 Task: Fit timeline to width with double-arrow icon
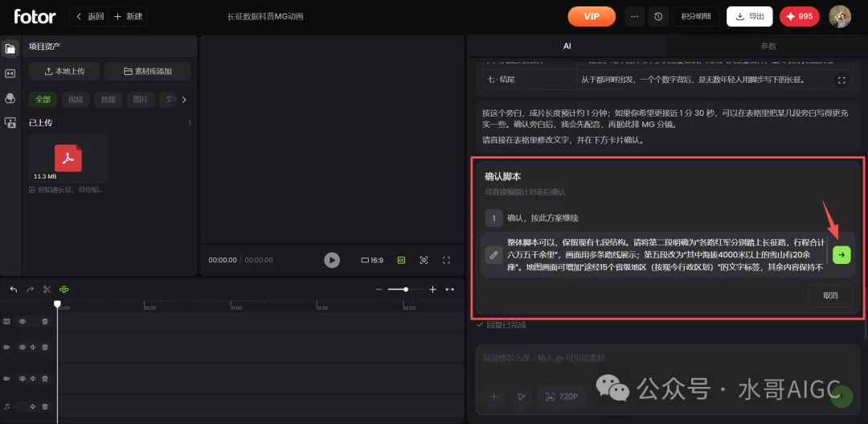click(450, 290)
